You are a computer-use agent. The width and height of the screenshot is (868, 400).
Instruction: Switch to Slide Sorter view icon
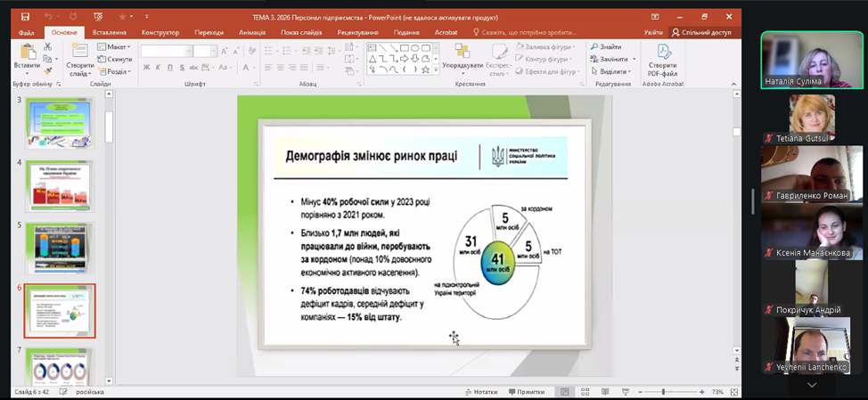(x=585, y=392)
